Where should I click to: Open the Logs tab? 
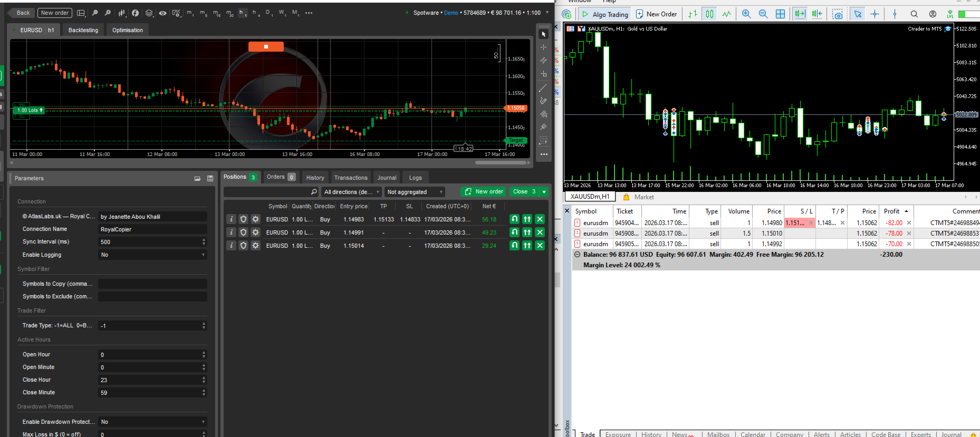point(416,178)
